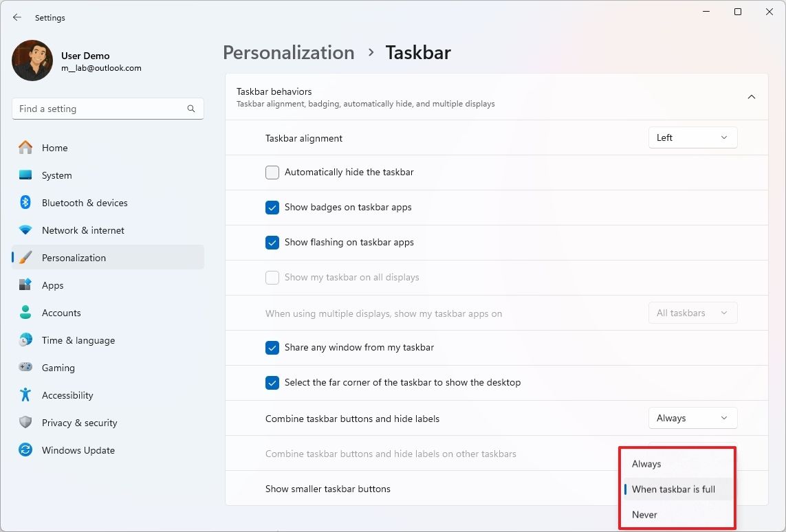
Task: Collapse the Taskbar behaviors section
Action: (x=752, y=97)
